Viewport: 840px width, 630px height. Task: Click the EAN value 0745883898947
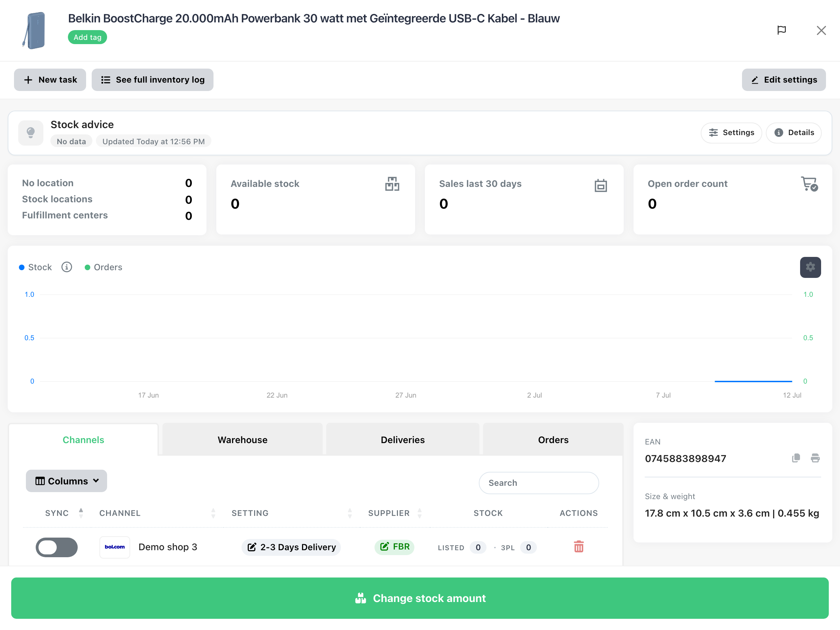click(685, 459)
